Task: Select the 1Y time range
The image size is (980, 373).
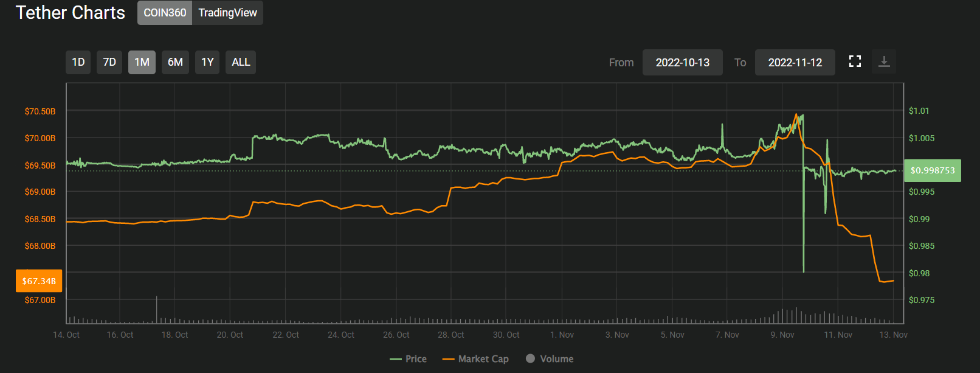Action: (207, 62)
